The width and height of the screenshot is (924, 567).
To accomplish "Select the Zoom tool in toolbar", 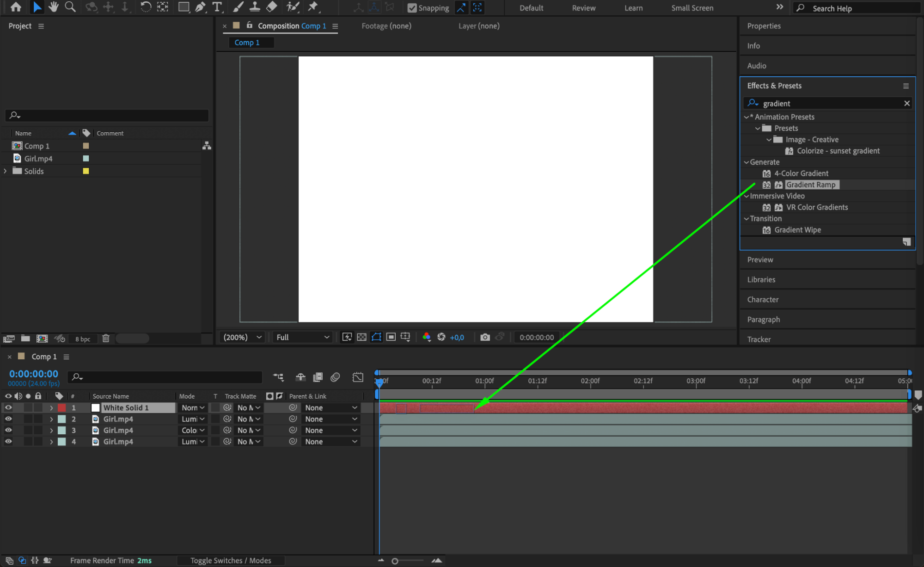I will tap(70, 7).
